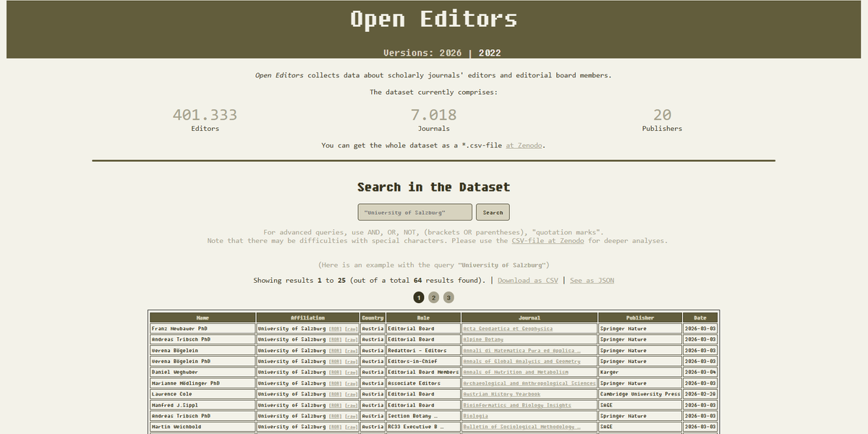
Task: Click the raw link in the Editors-in-Chief row
Action: pyautogui.click(x=352, y=361)
